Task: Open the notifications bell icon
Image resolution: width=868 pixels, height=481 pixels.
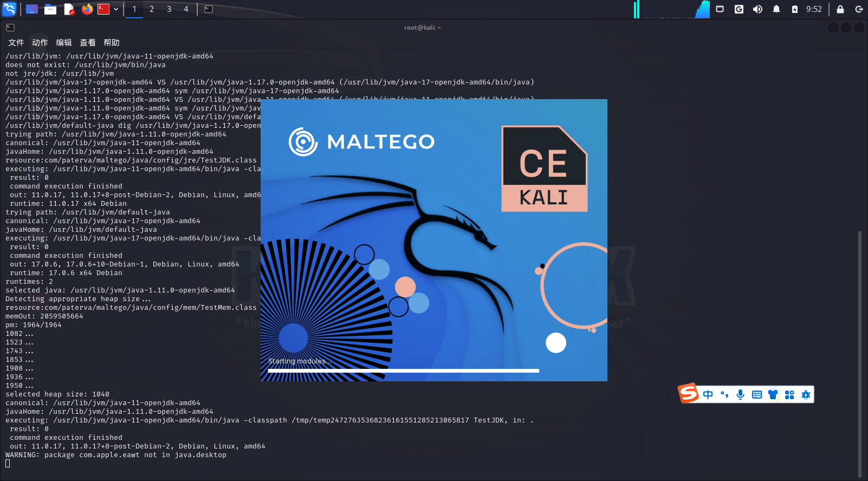Action: coord(776,9)
